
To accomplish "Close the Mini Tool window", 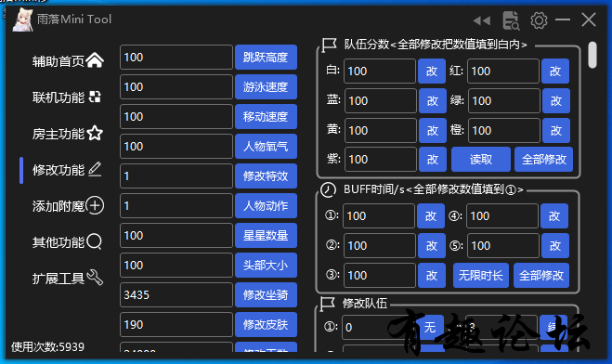I will point(589,19).
